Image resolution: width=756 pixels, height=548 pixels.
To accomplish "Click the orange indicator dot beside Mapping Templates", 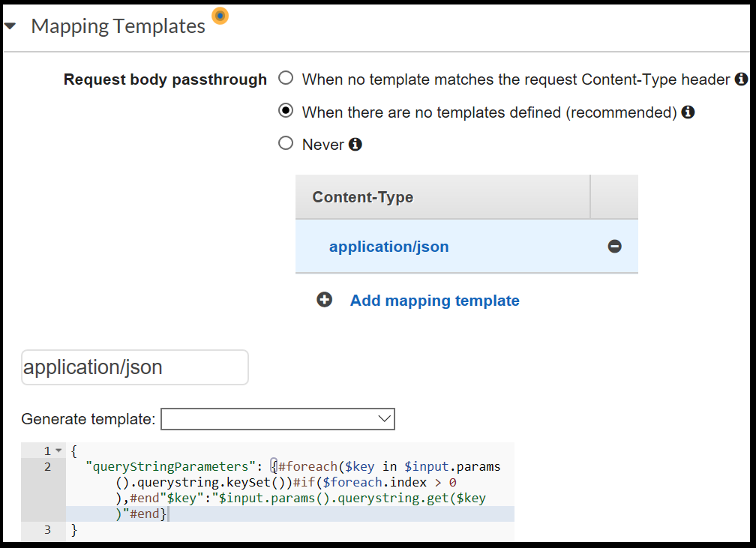I will [x=220, y=15].
